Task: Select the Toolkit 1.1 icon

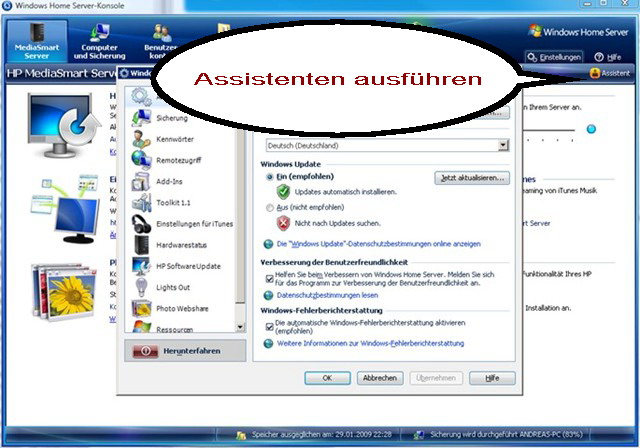Action: (141, 202)
